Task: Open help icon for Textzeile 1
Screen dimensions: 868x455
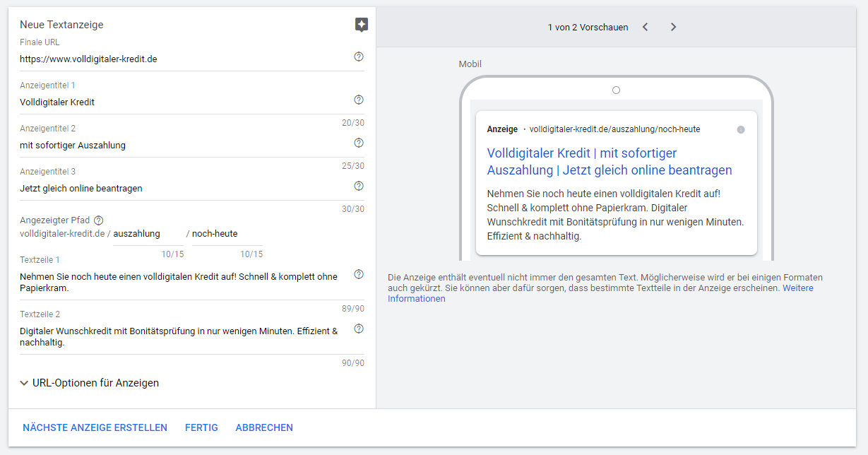Action: [359, 274]
